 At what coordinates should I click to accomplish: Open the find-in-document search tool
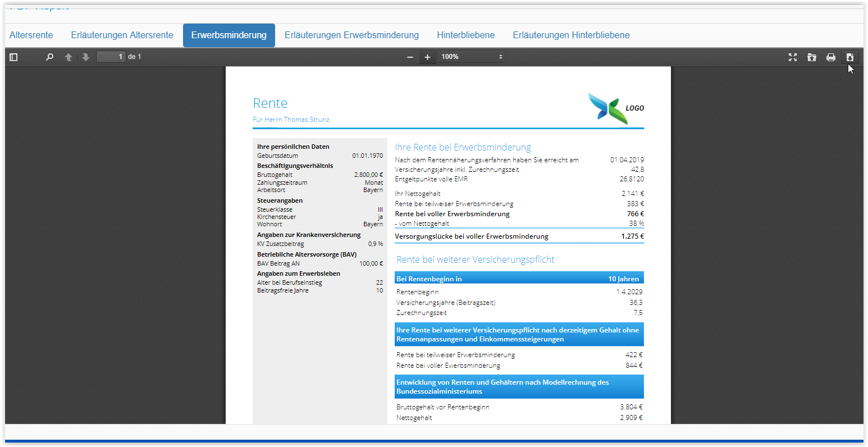coord(49,57)
